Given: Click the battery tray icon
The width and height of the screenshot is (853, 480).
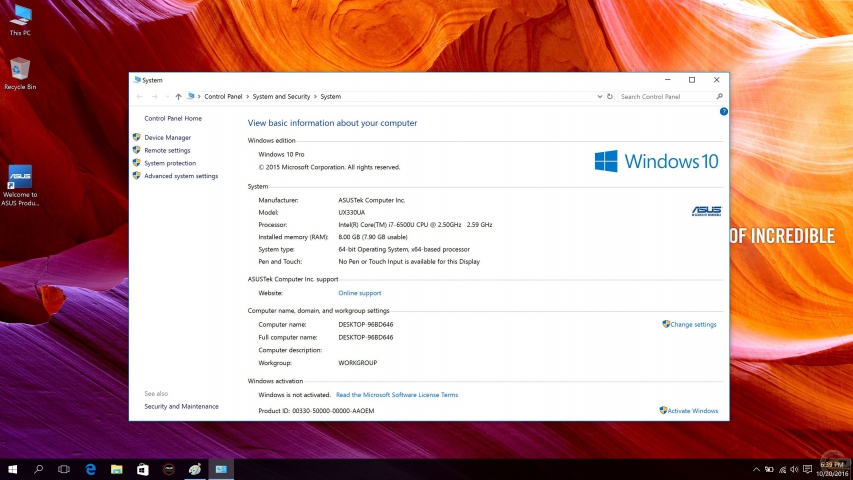Looking at the screenshot, I should (769, 470).
